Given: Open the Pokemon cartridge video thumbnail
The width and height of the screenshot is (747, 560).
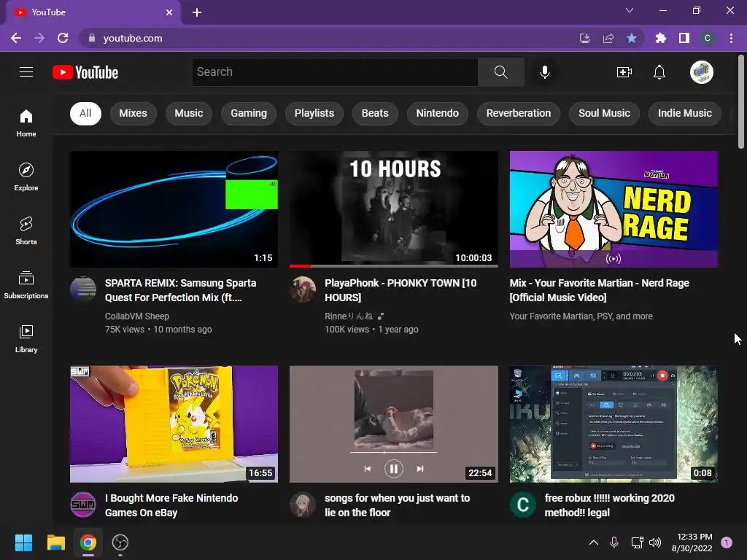Looking at the screenshot, I should pyautogui.click(x=174, y=424).
